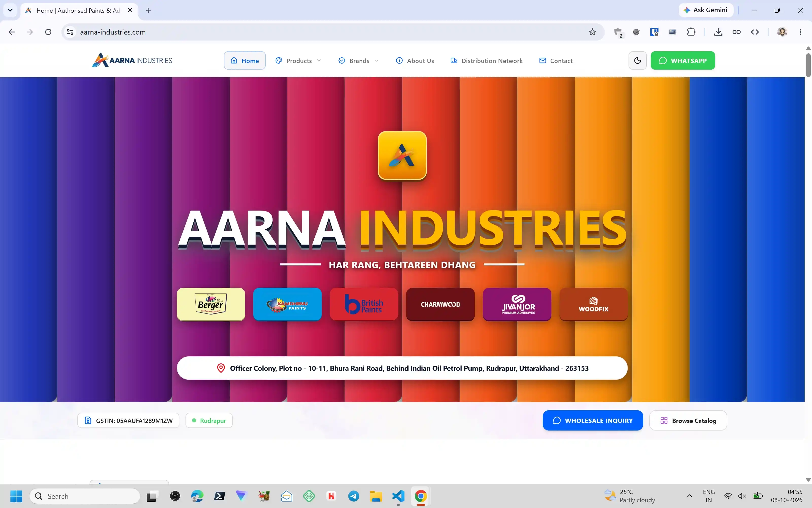812x508 pixels.
Task: Select the British Paints brand card
Action: (364, 304)
